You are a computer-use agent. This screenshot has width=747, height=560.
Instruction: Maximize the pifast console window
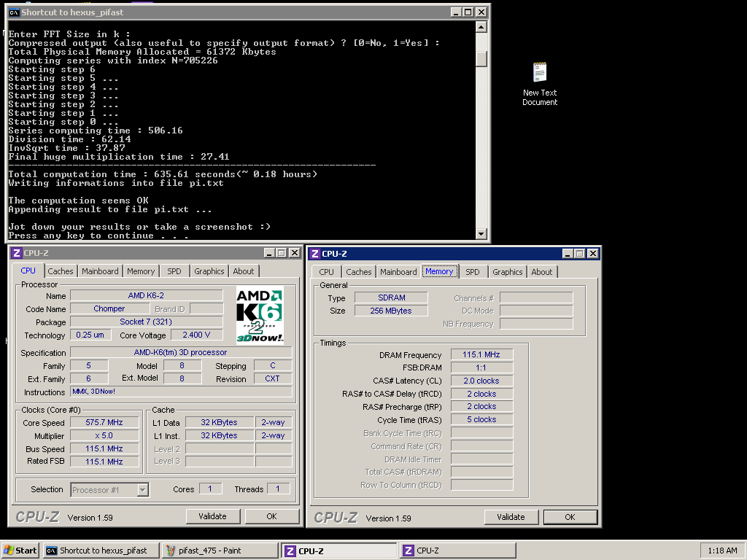click(468, 12)
